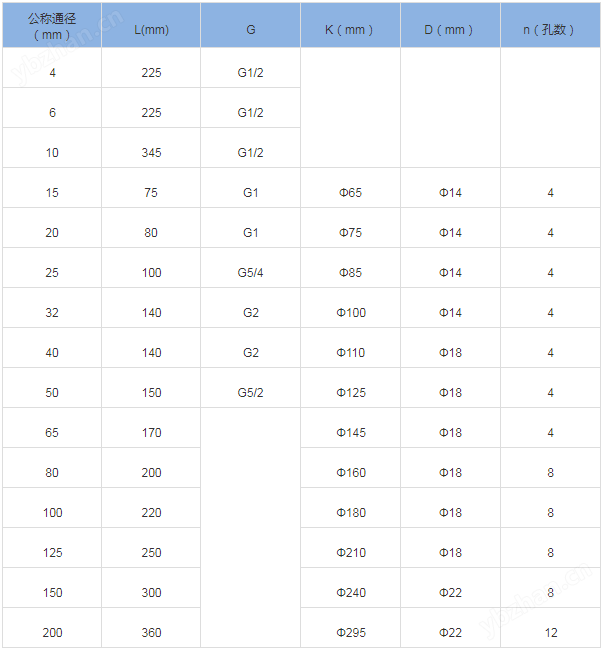
Task: Click the Φ85 cell
Action: point(350,272)
